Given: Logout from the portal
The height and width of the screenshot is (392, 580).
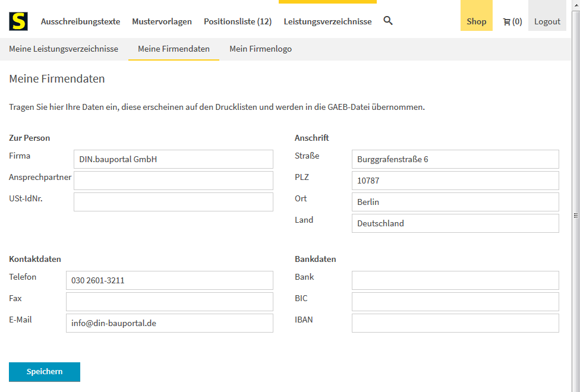Looking at the screenshot, I should [547, 21].
